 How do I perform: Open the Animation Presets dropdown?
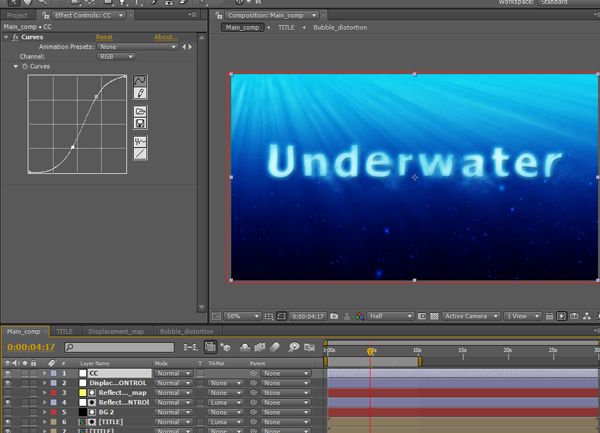click(x=137, y=47)
